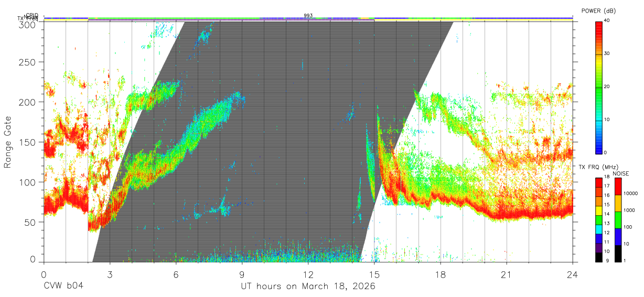
Task: Click the '993' CPID value above the plot
Action: 308,16
